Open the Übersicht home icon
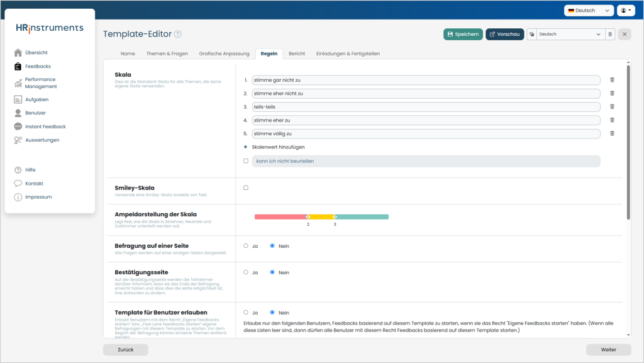The image size is (644, 363). point(18,53)
